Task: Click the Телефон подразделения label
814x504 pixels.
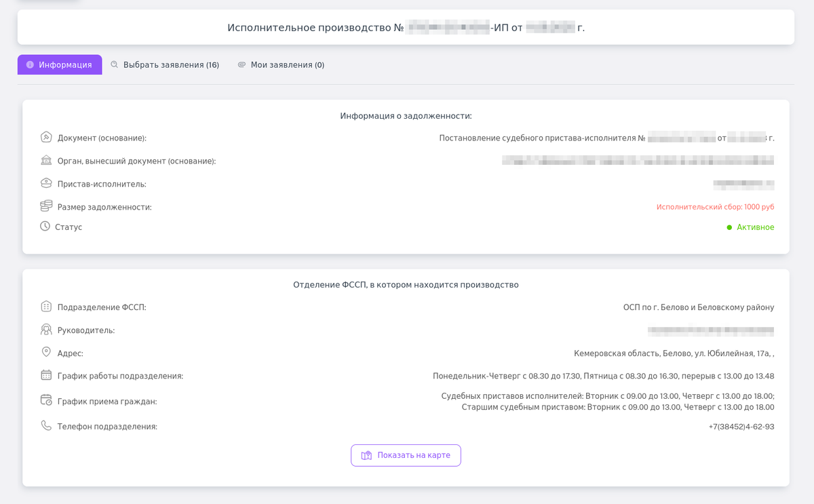Action: coord(107,427)
